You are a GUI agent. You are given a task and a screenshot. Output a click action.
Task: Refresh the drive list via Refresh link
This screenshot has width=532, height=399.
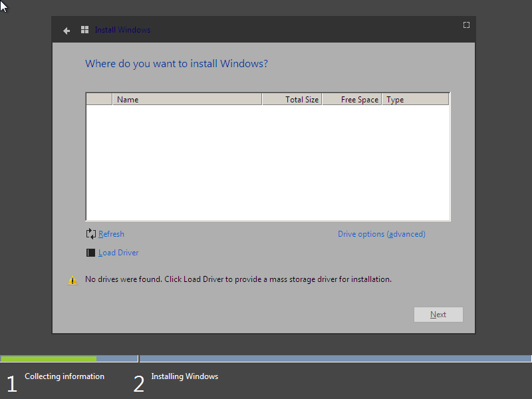coord(111,234)
